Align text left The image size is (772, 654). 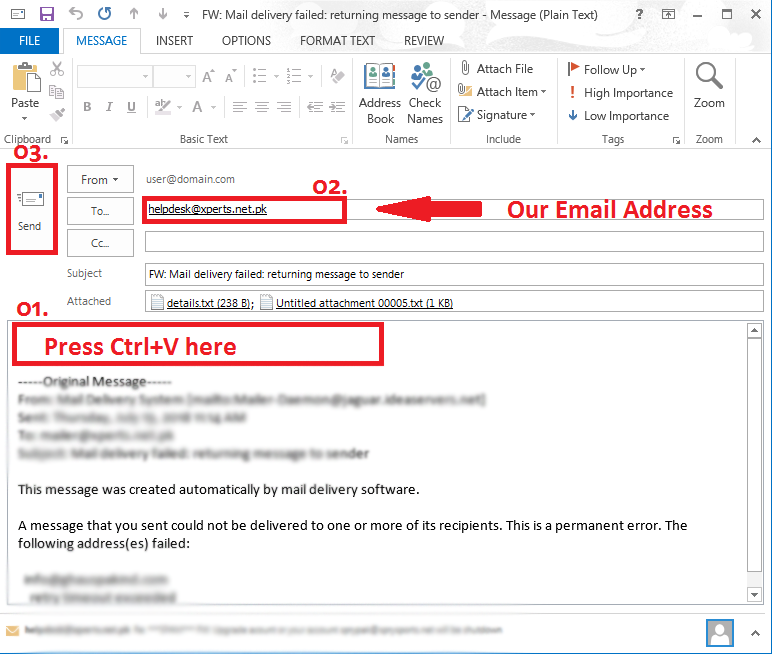click(x=240, y=107)
